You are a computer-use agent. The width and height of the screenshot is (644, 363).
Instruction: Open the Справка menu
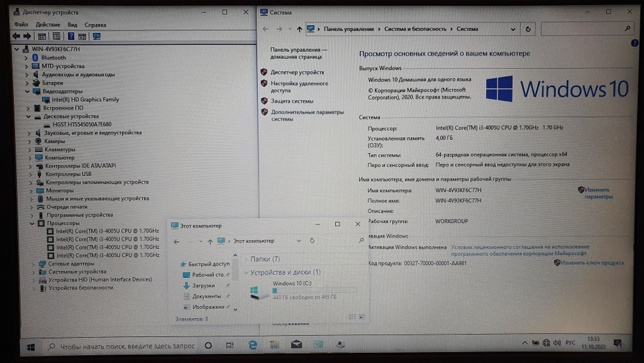[x=95, y=25]
